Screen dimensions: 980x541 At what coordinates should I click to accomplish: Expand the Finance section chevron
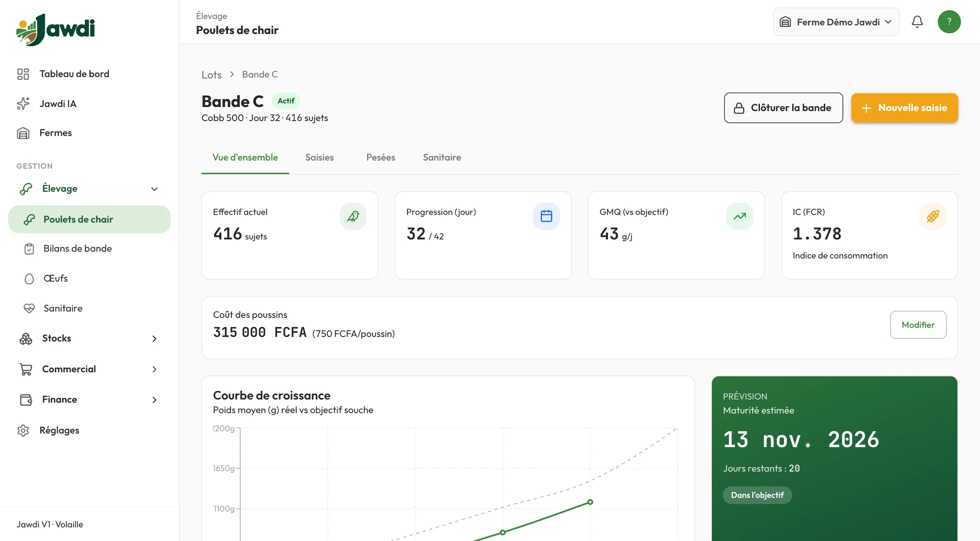[154, 400]
